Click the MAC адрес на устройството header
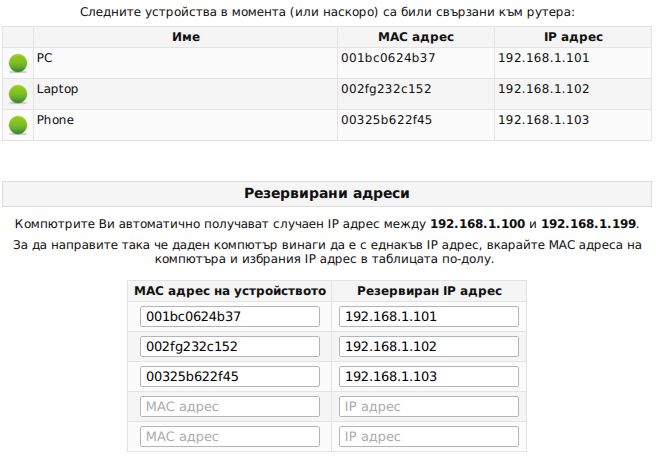Screen dimensions: 656x466 [230, 291]
